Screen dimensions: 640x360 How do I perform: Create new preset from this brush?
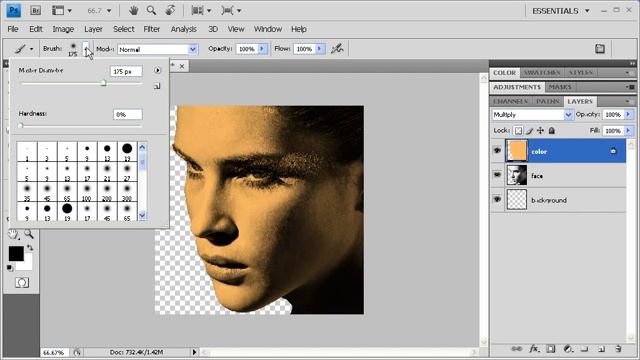pyautogui.click(x=157, y=86)
